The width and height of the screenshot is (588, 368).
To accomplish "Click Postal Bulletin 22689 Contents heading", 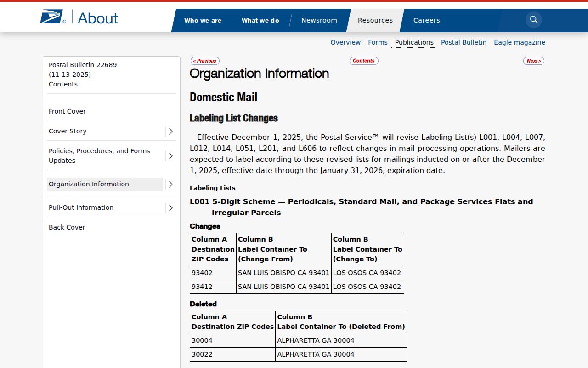I will point(83,75).
